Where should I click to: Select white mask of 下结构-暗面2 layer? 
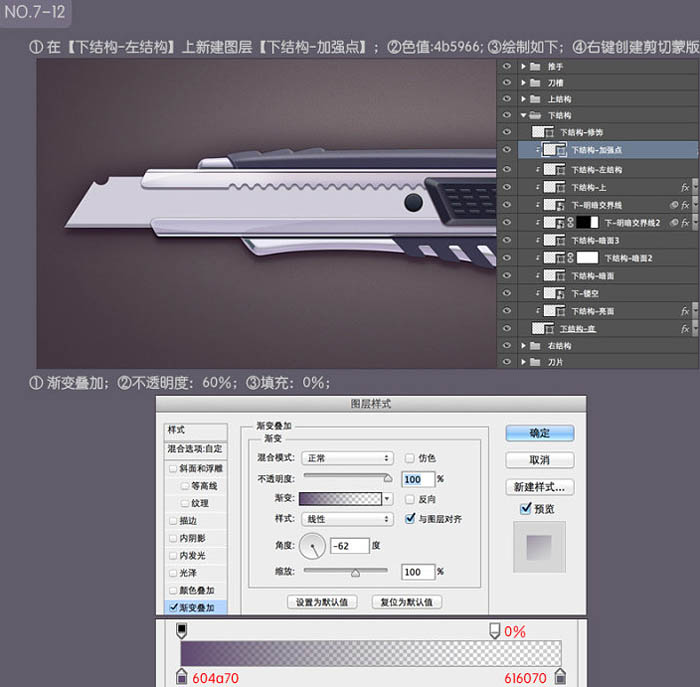tap(587, 258)
